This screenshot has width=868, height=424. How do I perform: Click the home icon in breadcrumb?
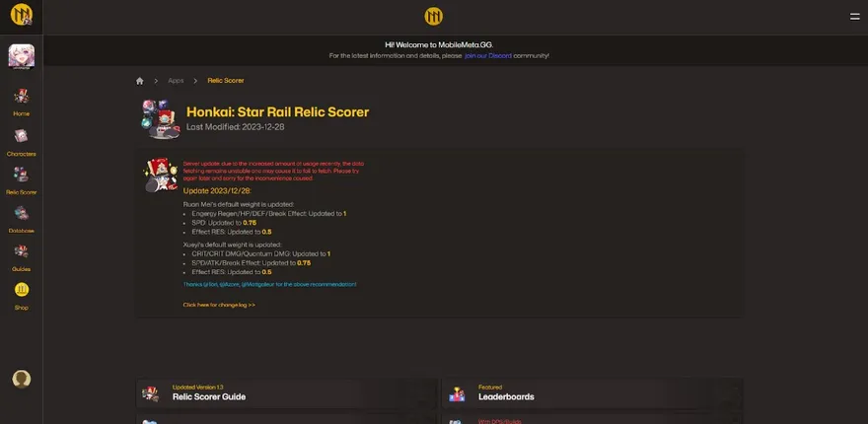click(x=140, y=81)
